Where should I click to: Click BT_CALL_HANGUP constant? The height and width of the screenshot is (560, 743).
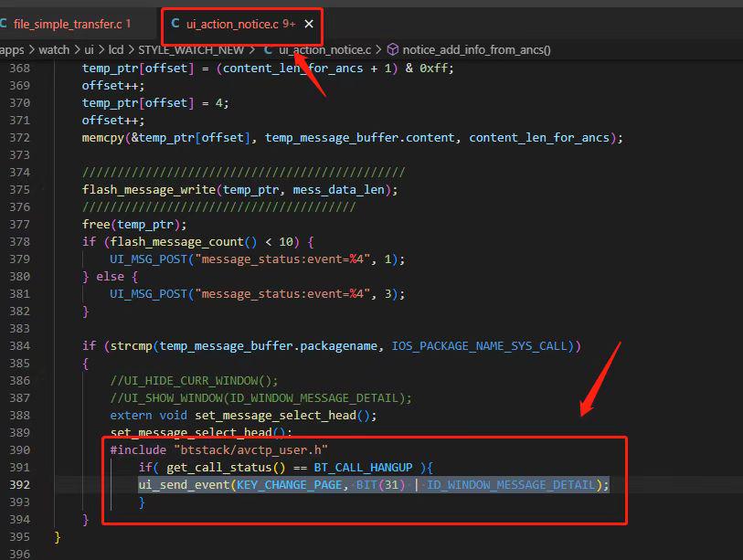pos(363,468)
